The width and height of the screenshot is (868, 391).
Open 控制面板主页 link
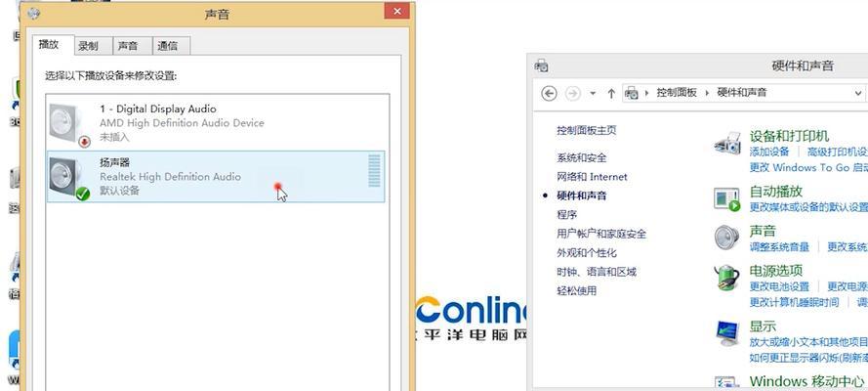pyautogui.click(x=586, y=130)
